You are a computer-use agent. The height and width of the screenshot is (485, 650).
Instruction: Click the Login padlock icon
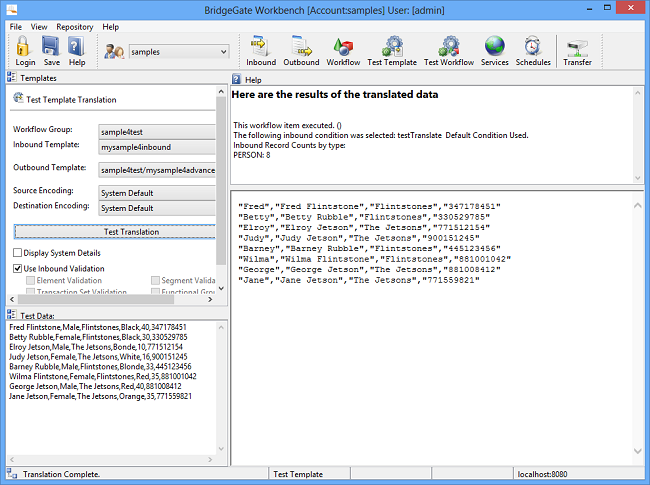coord(23,46)
